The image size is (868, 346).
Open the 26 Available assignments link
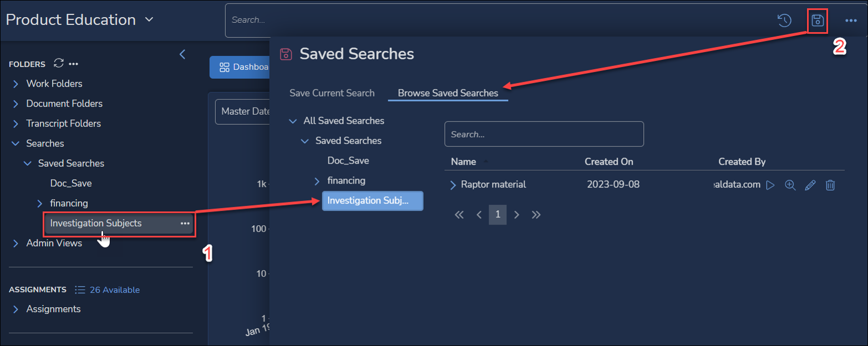(114, 289)
